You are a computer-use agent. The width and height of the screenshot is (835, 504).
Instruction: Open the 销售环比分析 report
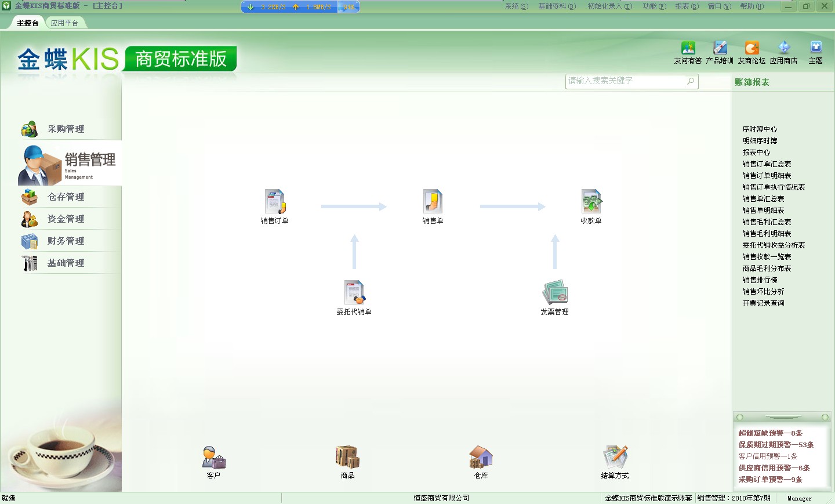point(763,292)
